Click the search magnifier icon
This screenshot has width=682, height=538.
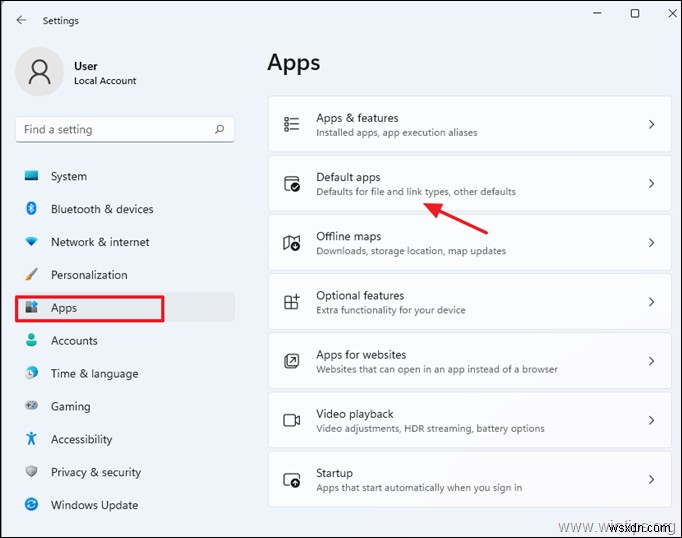(220, 129)
